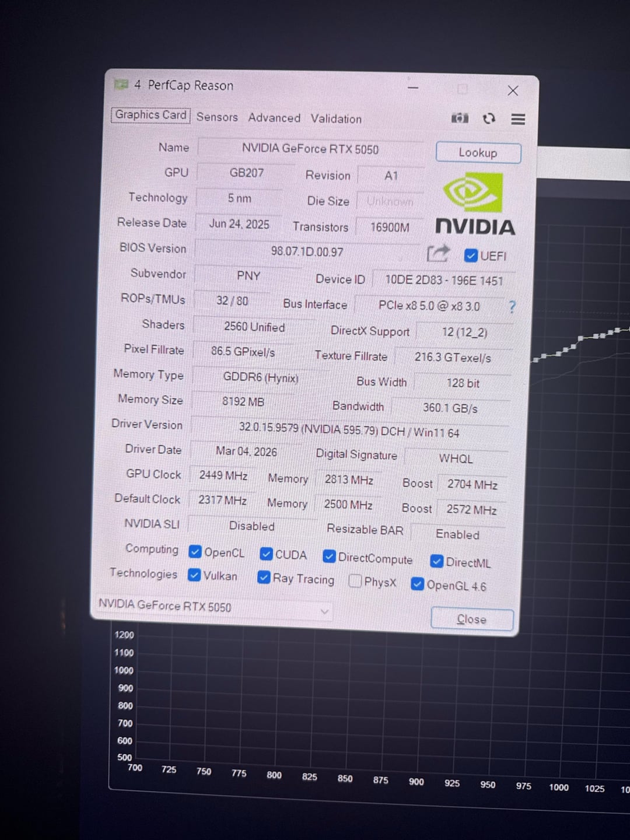Image resolution: width=630 pixels, height=840 pixels.
Task: Minimize the GPU-Z window
Action: tap(413, 88)
